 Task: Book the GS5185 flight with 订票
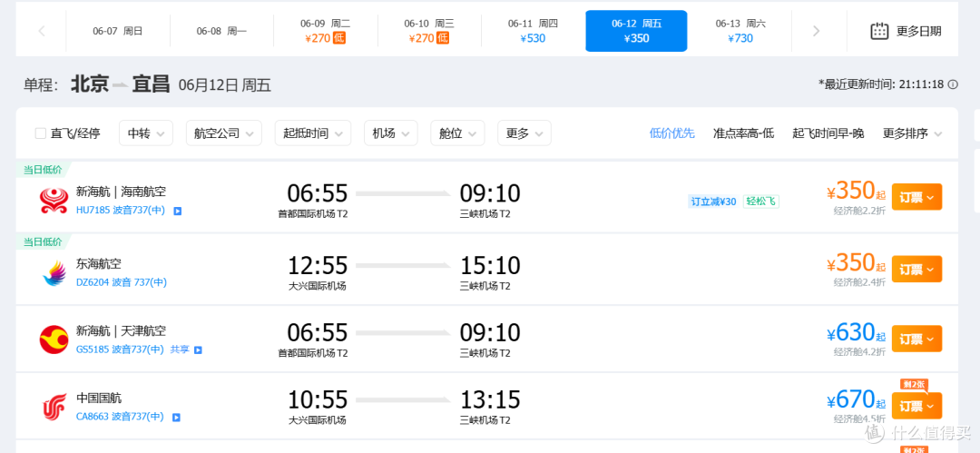click(x=916, y=339)
